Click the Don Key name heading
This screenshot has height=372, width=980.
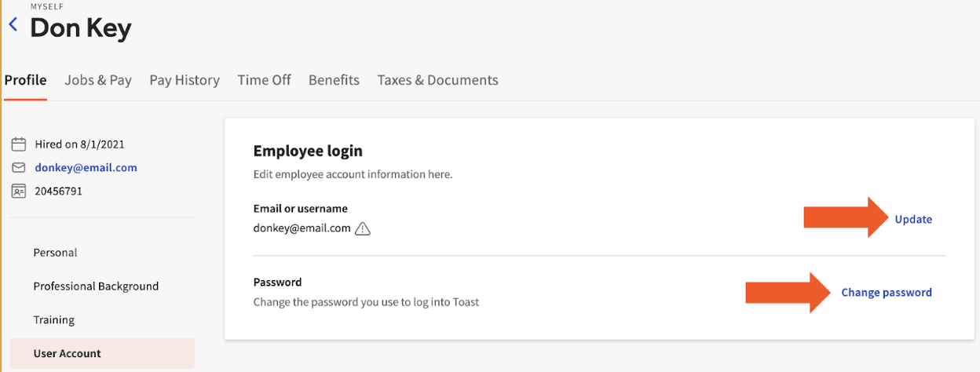pyautogui.click(x=81, y=29)
